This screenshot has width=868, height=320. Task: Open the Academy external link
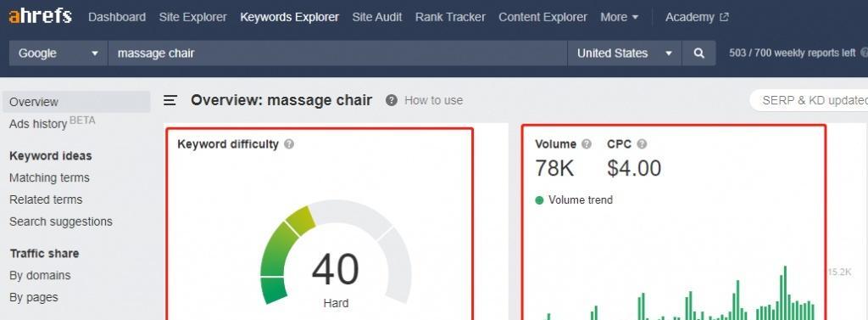pyautogui.click(x=697, y=17)
